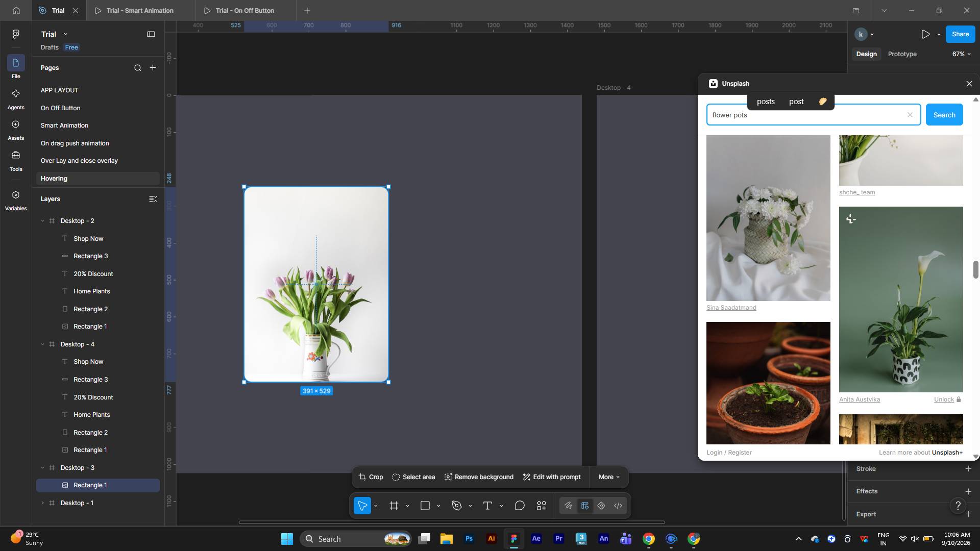Switch to Draw mode in bottom toolbar
Screen dimensions: 980x551
568,506
